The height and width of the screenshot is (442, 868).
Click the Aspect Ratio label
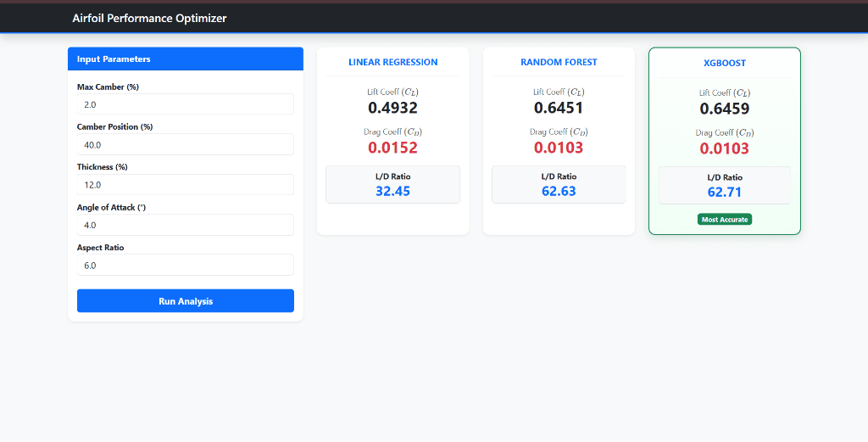[x=101, y=248]
